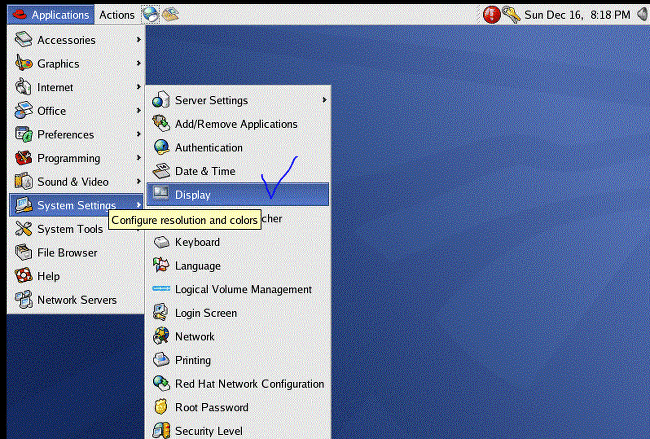
Task: Open Root Password entry
Action: (x=238, y=407)
